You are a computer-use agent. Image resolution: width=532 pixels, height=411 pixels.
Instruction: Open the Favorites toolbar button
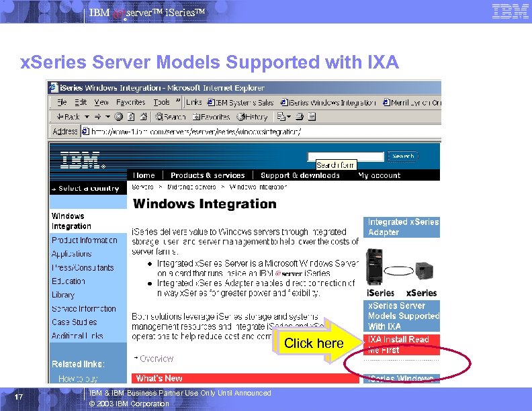point(211,117)
